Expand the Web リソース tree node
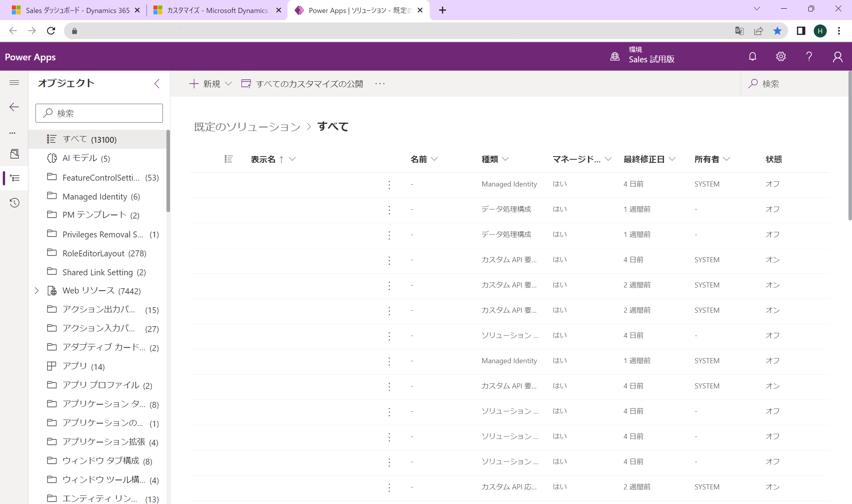 coord(37,291)
